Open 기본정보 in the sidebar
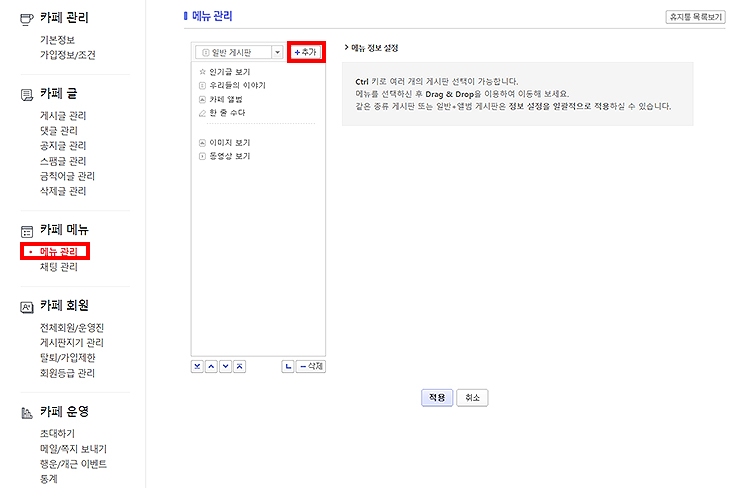The image size is (740, 488). coord(57,40)
